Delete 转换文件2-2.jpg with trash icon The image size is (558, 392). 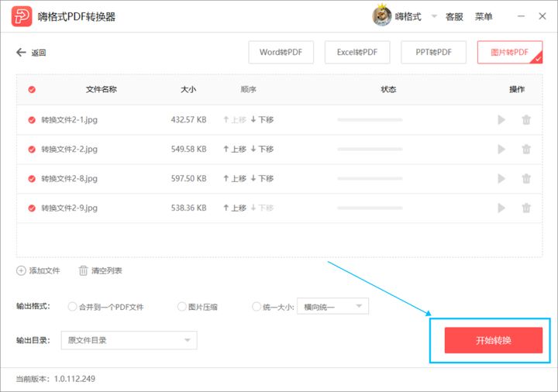pos(526,149)
